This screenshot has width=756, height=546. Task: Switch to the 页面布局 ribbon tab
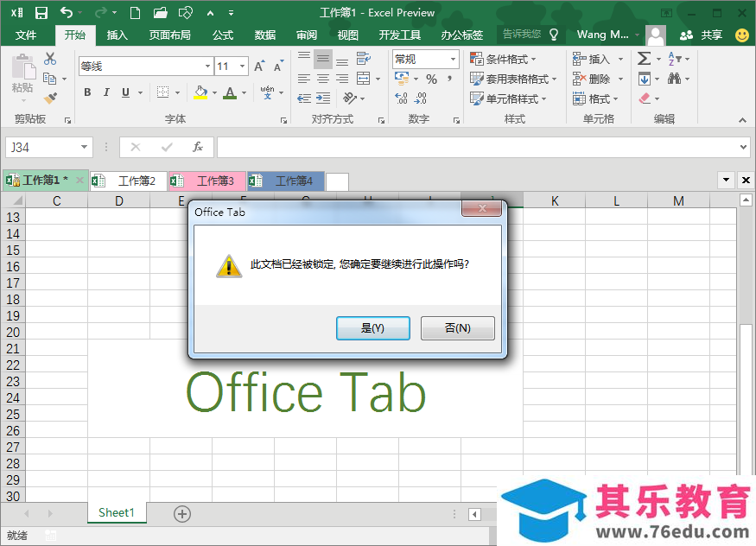tap(169, 35)
